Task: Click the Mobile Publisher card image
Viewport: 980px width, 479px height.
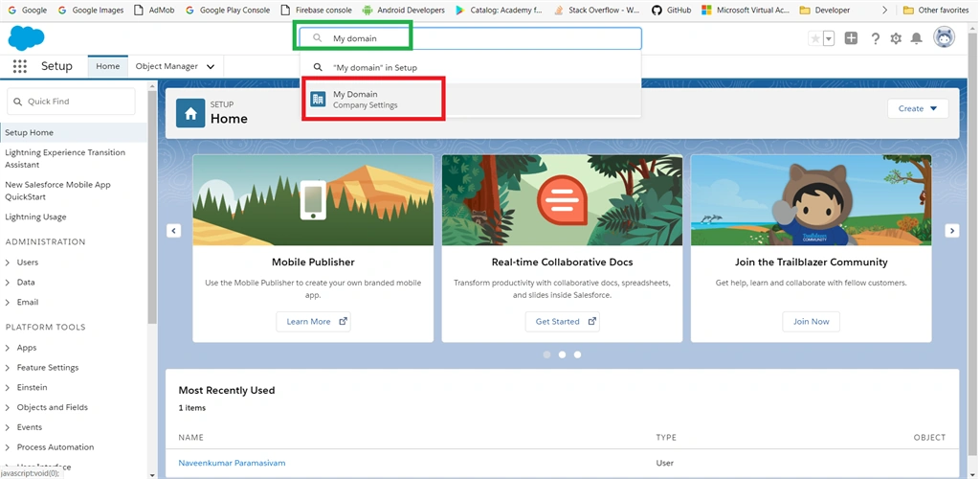Action: (x=313, y=200)
